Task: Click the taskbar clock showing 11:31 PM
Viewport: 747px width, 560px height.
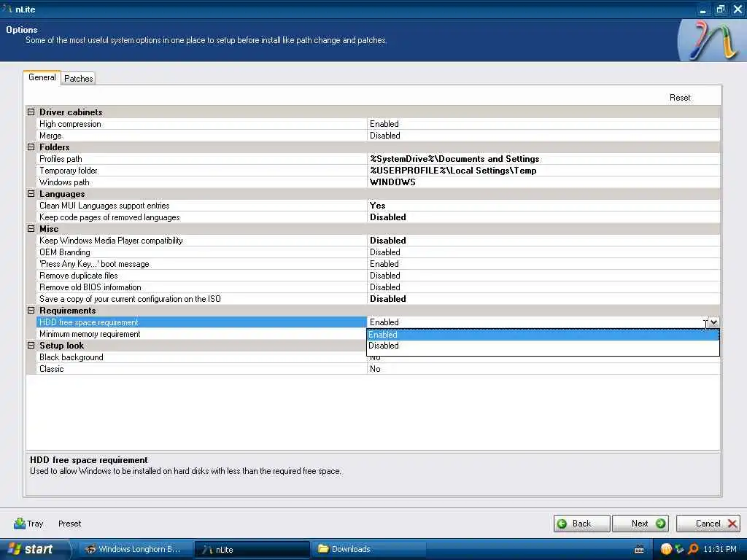Action: click(x=720, y=550)
